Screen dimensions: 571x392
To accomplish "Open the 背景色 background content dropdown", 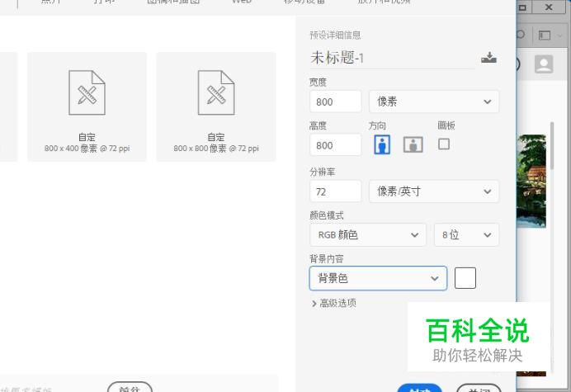I will [x=378, y=278].
